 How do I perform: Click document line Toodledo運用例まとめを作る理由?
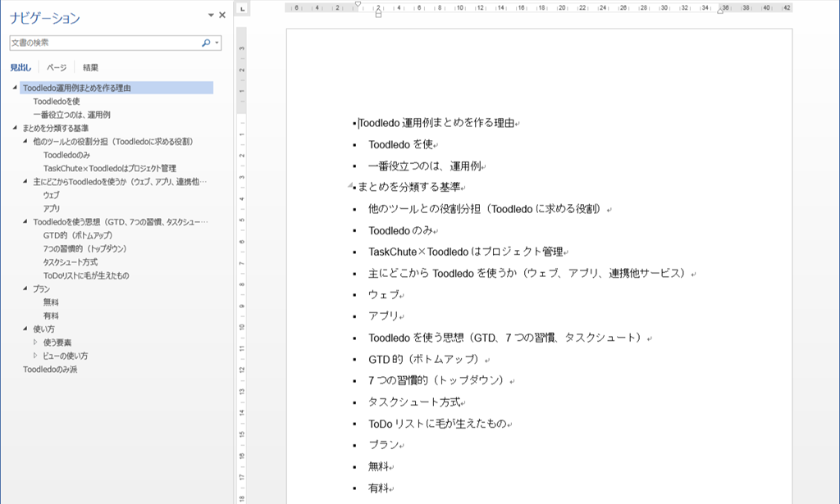pyautogui.click(x=436, y=123)
